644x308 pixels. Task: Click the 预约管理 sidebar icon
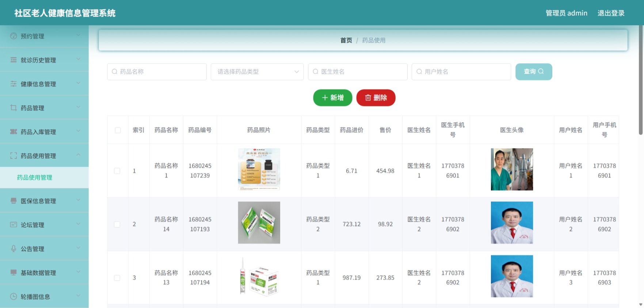[x=14, y=36]
